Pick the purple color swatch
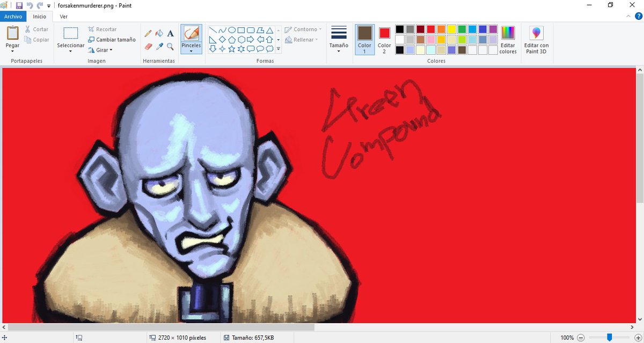The width and height of the screenshot is (644, 343). 493,29
